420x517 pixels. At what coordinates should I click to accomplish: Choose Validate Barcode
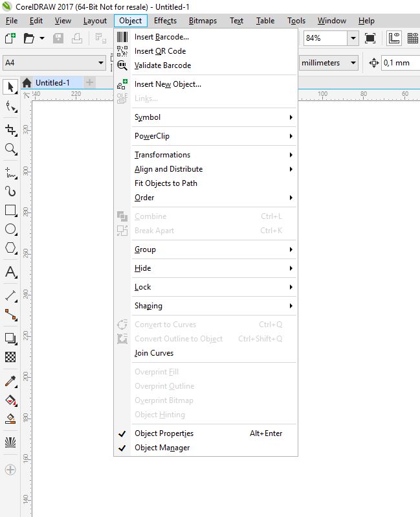pyautogui.click(x=206, y=65)
